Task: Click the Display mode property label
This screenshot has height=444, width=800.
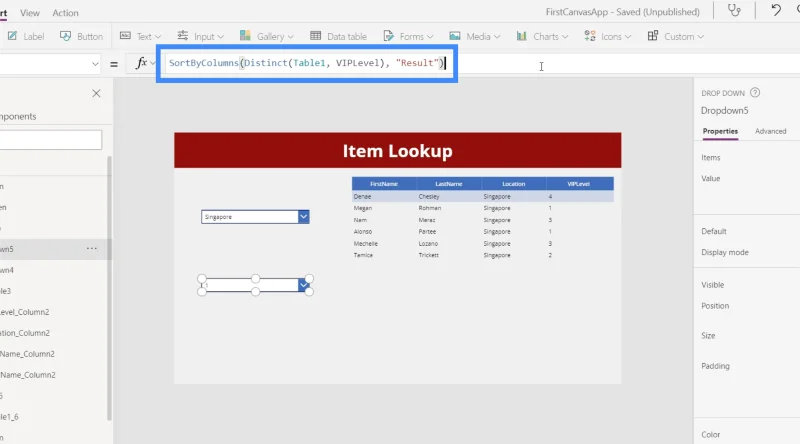Action: [x=724, y=252]
